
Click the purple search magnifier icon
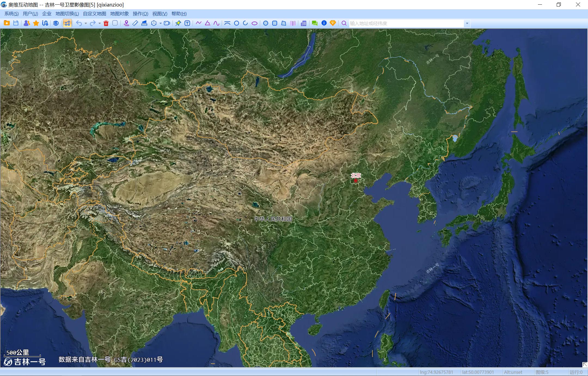click(x=344, y=23)
